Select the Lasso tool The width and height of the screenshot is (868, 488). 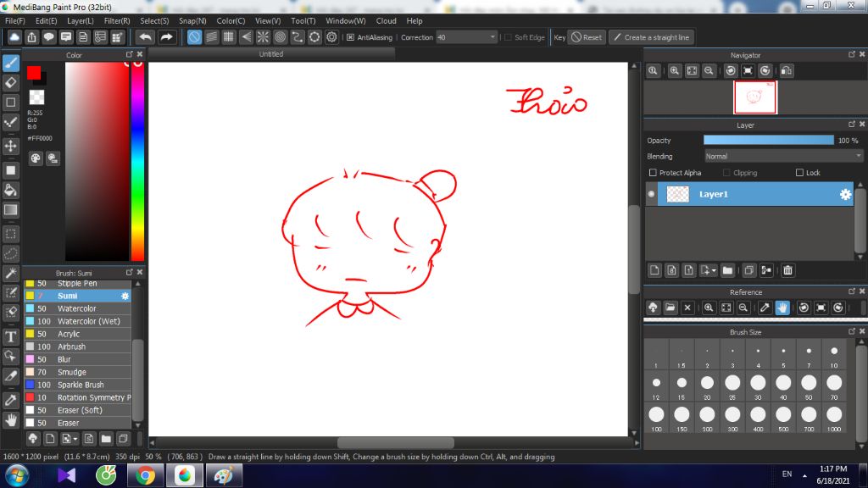[x=10, y=253]
